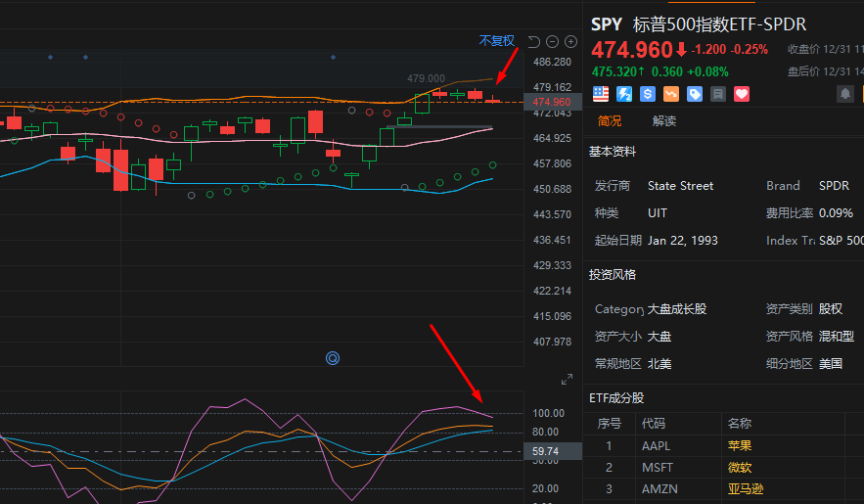Click the 486.280 price axis label
This screenshot has height=504, width=864.
click(552, 63)
